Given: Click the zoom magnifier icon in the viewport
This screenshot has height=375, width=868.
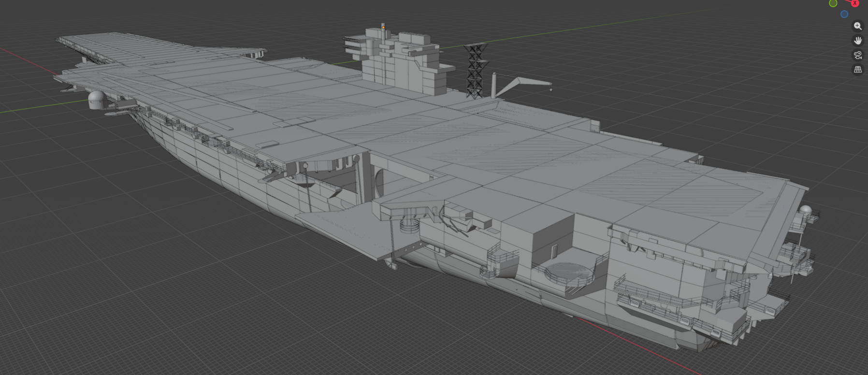Looking at the screenshot, I should (x=858, y=26).
